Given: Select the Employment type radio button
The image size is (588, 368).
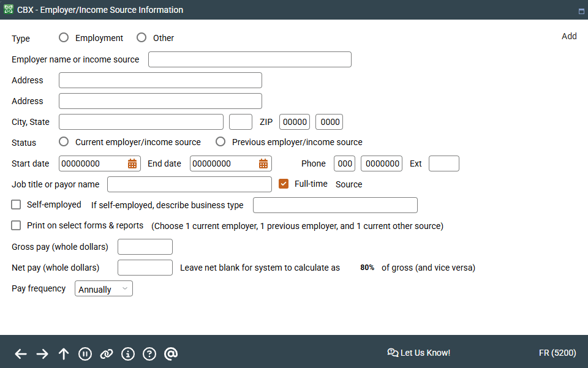Looking at the screenshot, I should pos(64,37).
